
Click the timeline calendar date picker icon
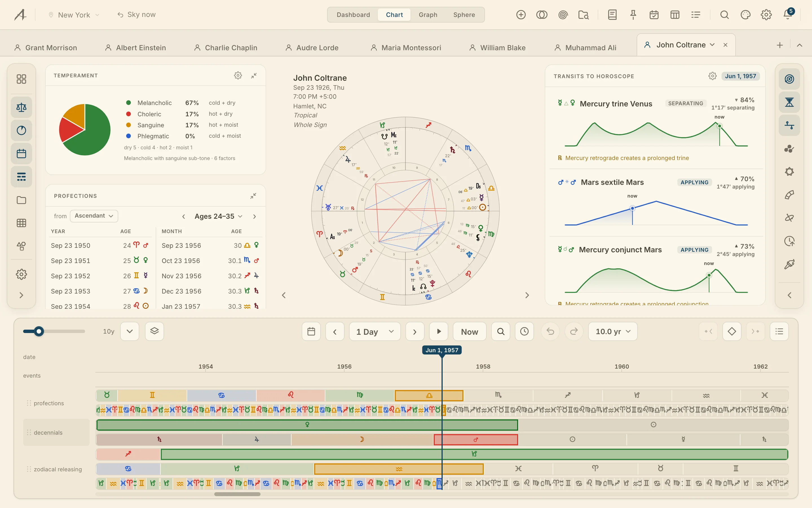click(x=311, y=332)
